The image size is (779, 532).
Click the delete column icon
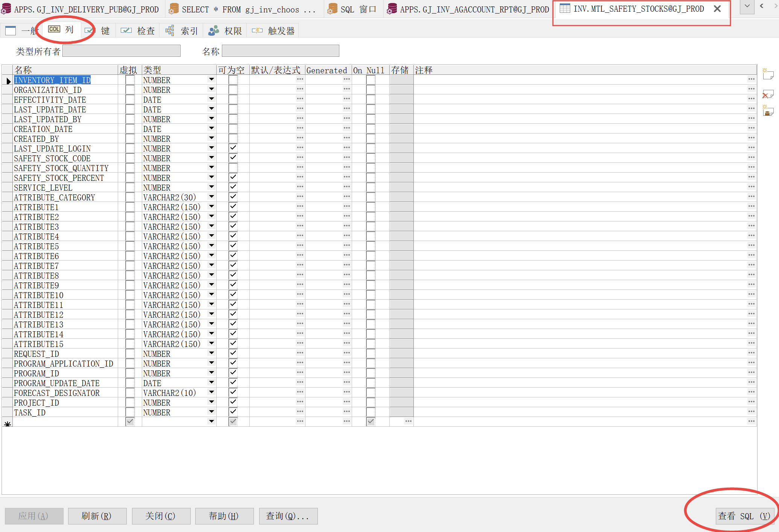tap(767, 94)
